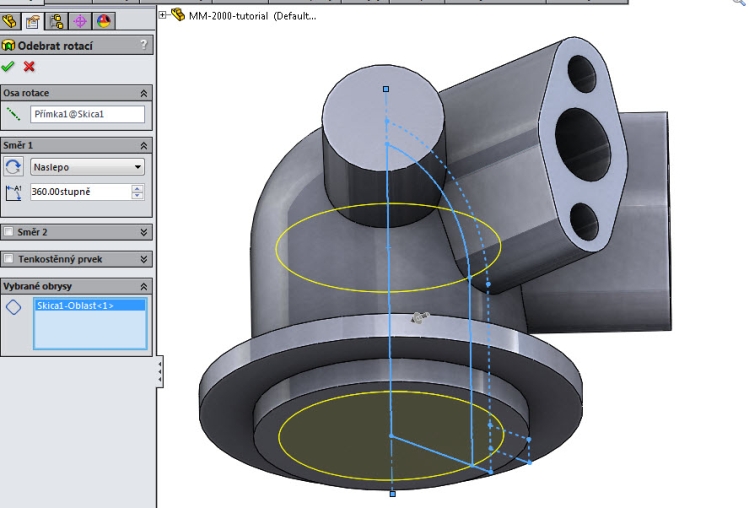Cancel the operation with red X
The height and width of the screenshot is (508, 750).
click(29, 66)
